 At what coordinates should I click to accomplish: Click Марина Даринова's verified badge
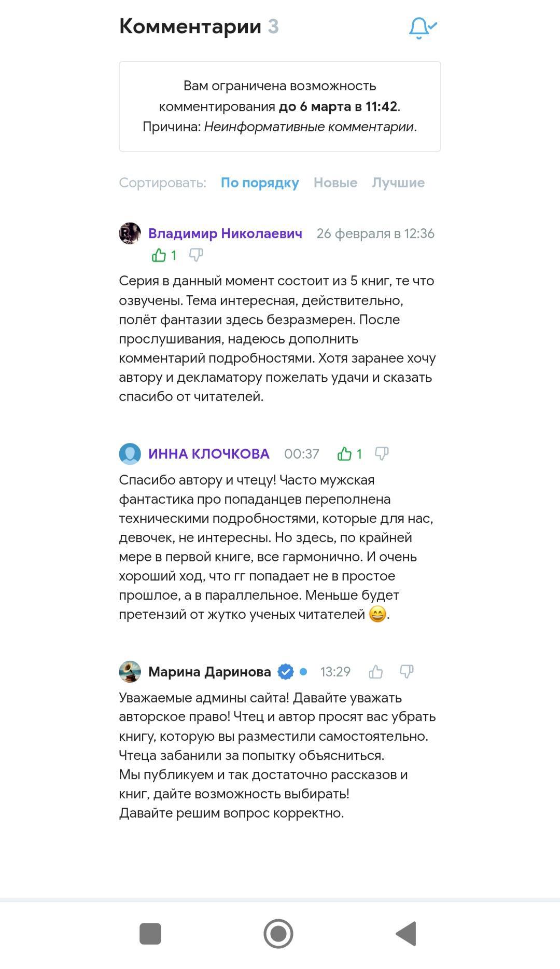[x=286, y=672]
